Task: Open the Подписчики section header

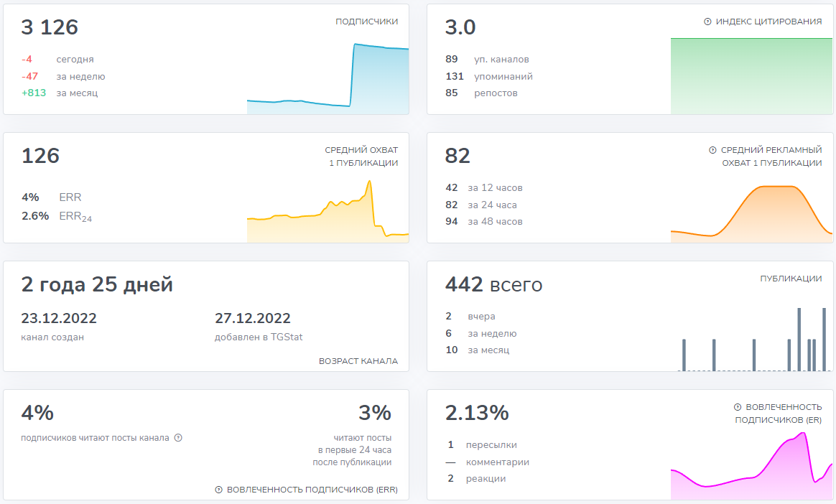Action: [366, 22]
